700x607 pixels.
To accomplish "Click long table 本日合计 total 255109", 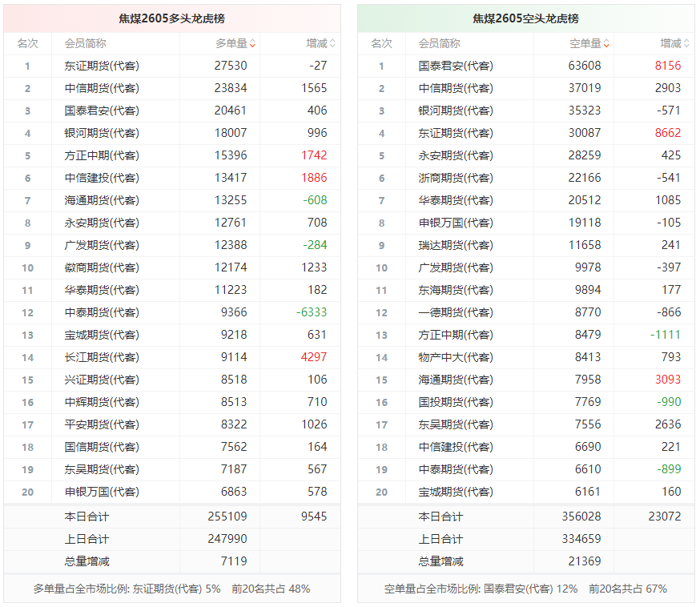I will pos(227,517).
